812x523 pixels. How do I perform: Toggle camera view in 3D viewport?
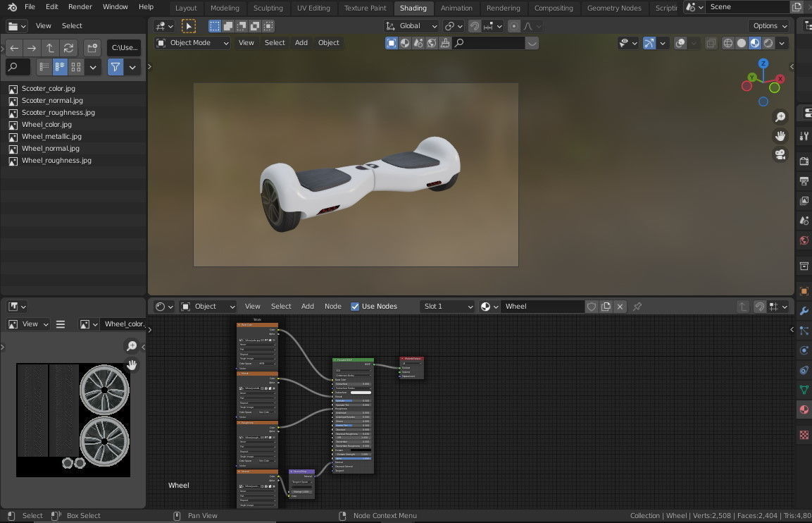point(780,154)
